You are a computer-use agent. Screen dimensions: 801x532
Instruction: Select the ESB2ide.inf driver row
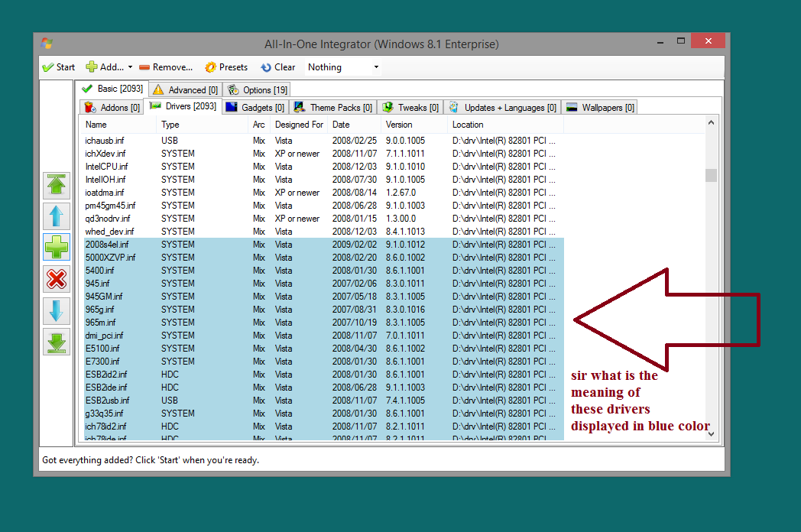click(324, 388)
